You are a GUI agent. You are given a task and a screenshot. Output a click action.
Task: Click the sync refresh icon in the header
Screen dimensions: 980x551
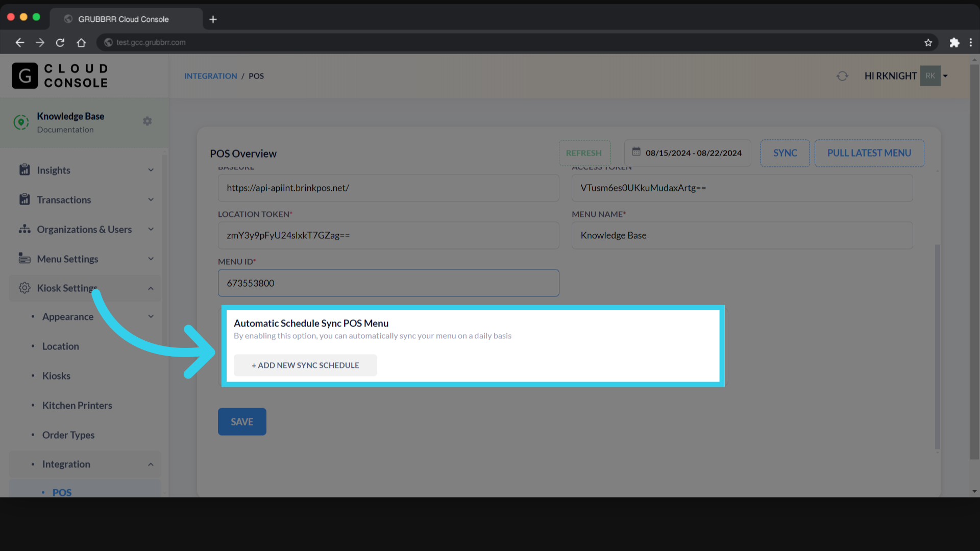pyautogui.click(x=842, y=76)
